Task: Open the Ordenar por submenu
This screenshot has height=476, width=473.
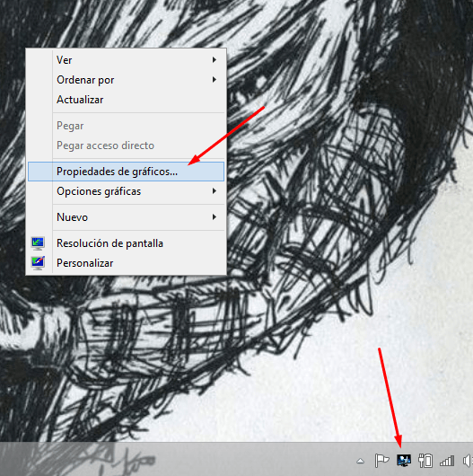Action: coord(126,80)
